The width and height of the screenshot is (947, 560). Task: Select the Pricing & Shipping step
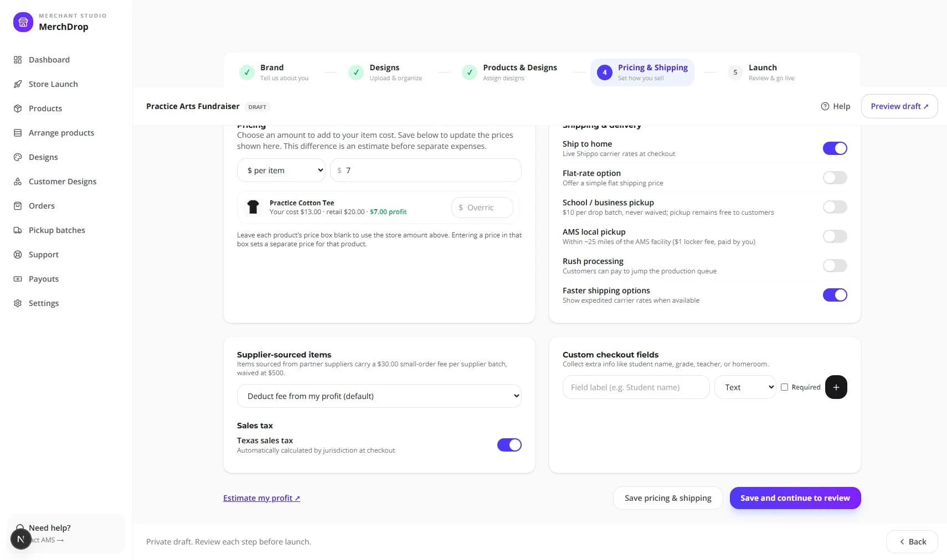[642, 72]
